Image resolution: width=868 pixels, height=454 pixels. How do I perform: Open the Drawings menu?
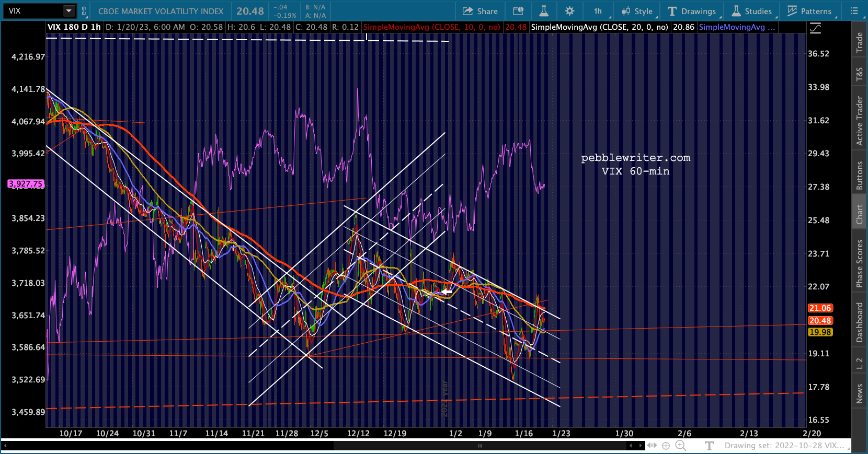[692, 11]
